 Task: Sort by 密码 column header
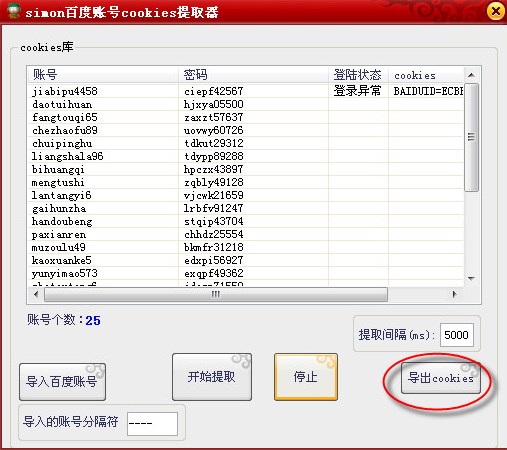point(253,75)
